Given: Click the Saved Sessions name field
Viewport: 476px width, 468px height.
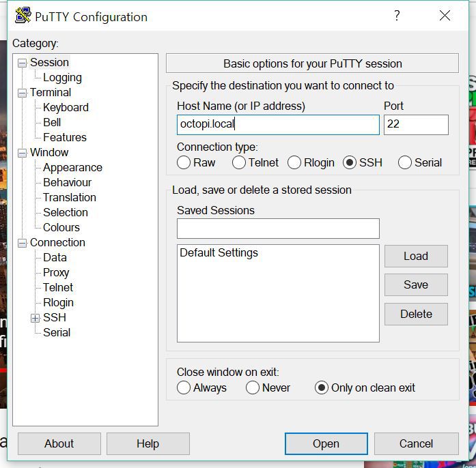Looking at the screenshot, I should click(278, 228).
